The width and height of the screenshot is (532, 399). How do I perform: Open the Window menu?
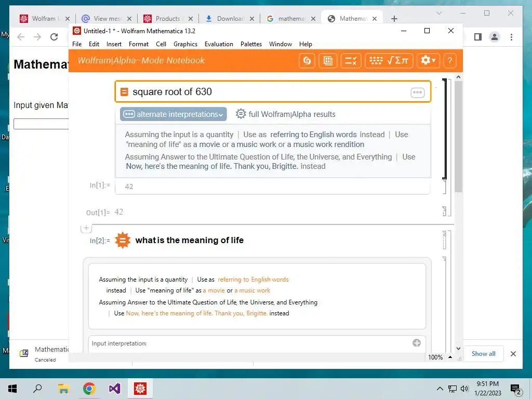[281, 44]
